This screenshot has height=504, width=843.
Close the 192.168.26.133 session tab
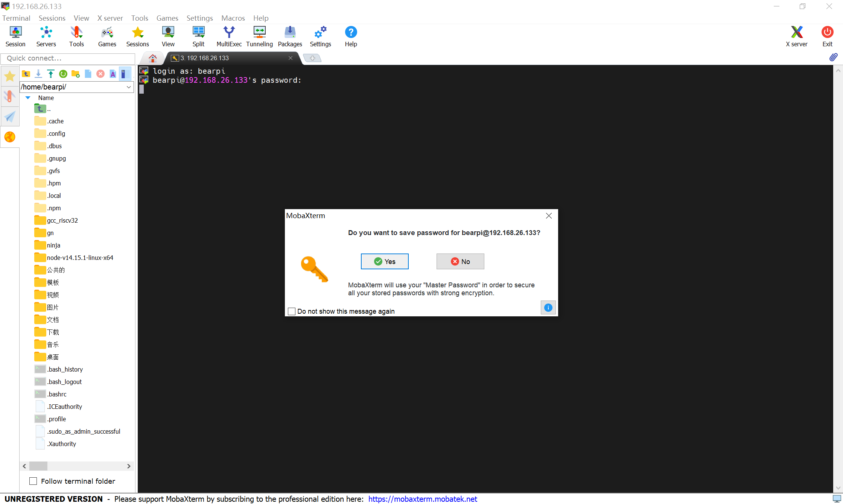[x=291, y=58]
